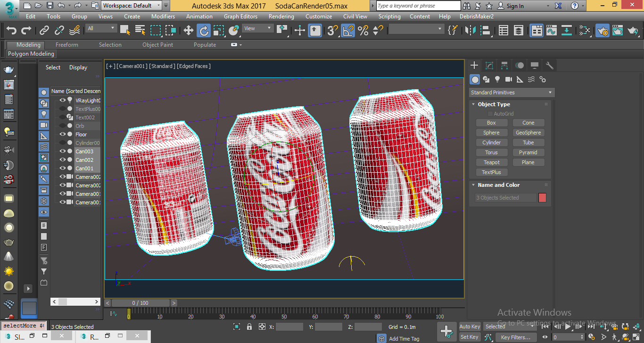Viewport: 644px width, 343px height.
Task: Click the Teapot primitive button
Action: click(x=491, y=162)
